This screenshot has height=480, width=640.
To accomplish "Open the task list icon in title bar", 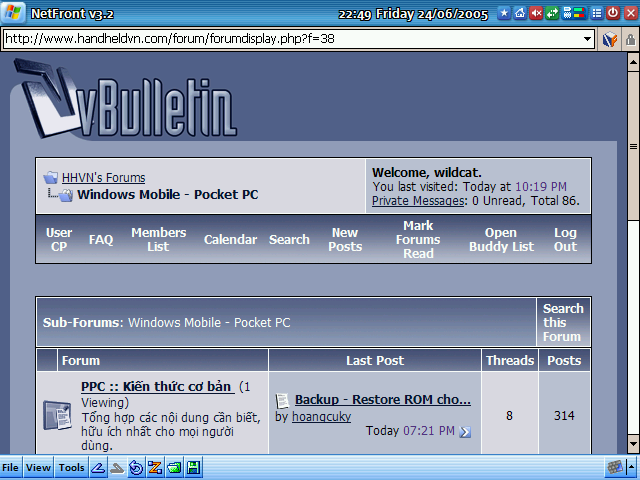I will (x=596, y=13).
